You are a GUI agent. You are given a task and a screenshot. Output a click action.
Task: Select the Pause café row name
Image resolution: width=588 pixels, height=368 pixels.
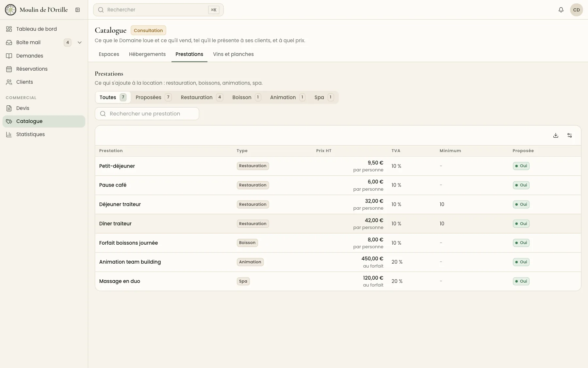pos(113,185)
